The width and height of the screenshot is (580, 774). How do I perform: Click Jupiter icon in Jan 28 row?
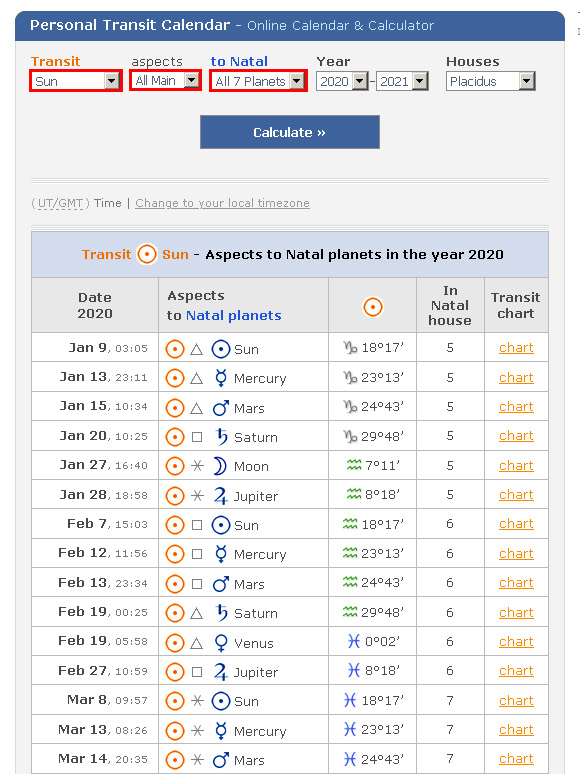tap(221, 495)
